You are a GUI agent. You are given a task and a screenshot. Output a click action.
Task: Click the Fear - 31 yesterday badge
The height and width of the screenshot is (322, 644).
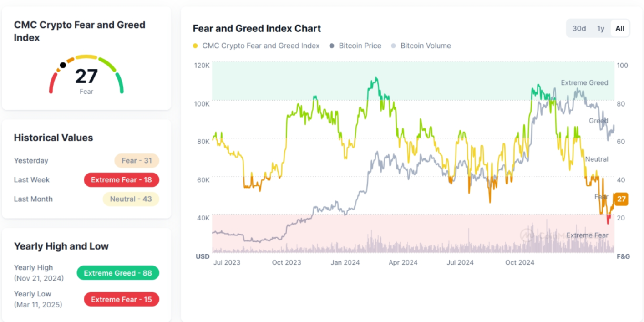(137, 161)
